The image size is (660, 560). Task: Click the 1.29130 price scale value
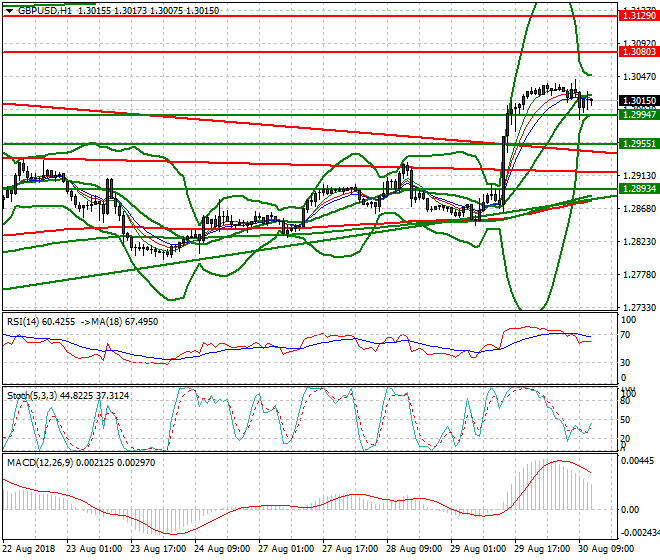pyautogui.click(x=639, y=176)
